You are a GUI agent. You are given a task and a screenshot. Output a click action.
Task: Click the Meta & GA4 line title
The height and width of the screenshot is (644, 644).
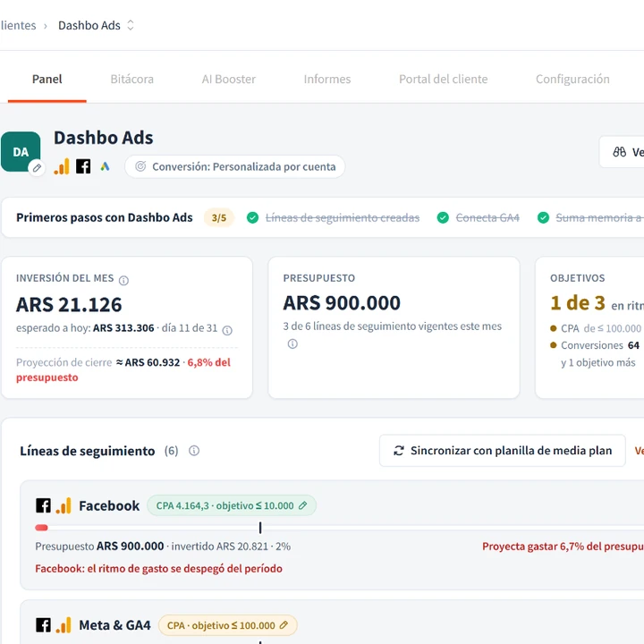click(114, 625)
